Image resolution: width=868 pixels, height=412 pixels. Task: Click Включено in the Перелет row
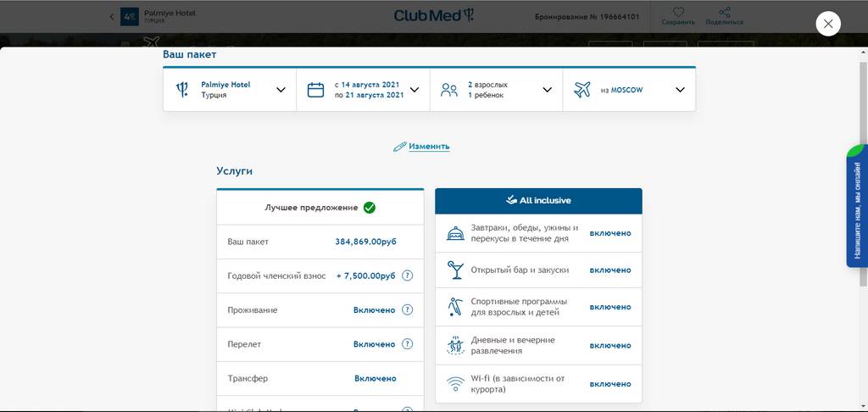[x=374, y=344]
